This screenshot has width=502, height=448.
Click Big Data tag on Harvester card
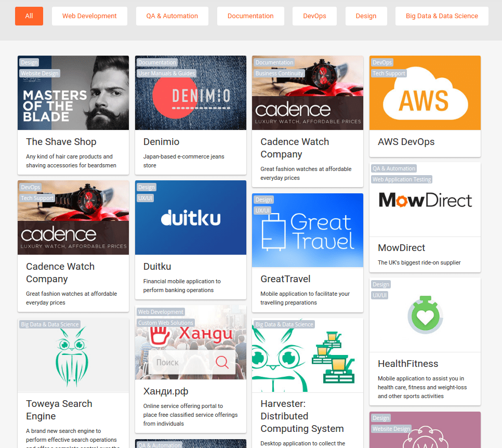click(x=284, y=324)
